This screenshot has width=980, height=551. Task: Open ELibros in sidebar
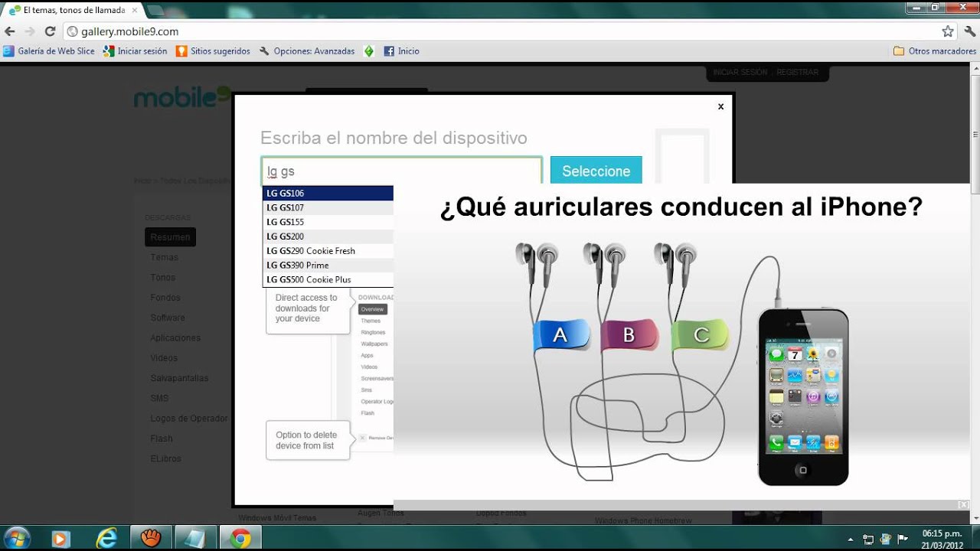pos(165,458)
